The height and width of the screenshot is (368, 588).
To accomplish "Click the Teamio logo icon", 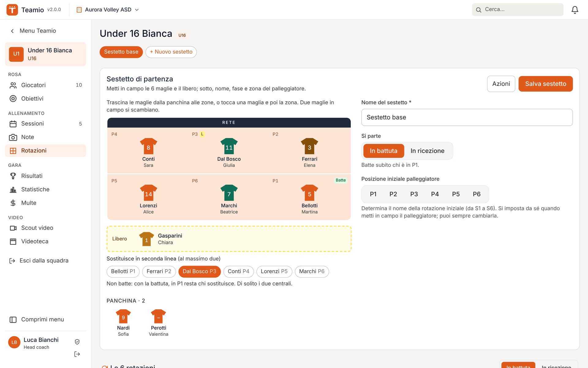I will click(12, 10).
